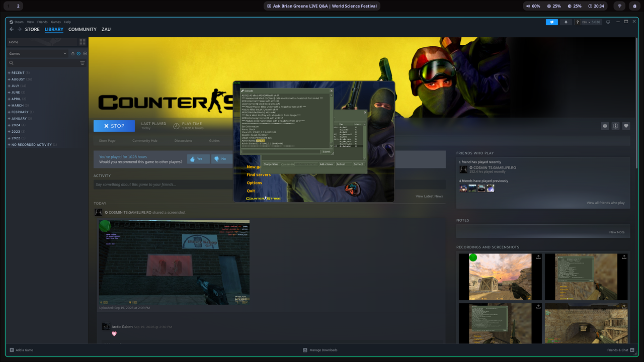Open the Store Page tab
This screenshot has width=644, height=362.
(107, 141)
